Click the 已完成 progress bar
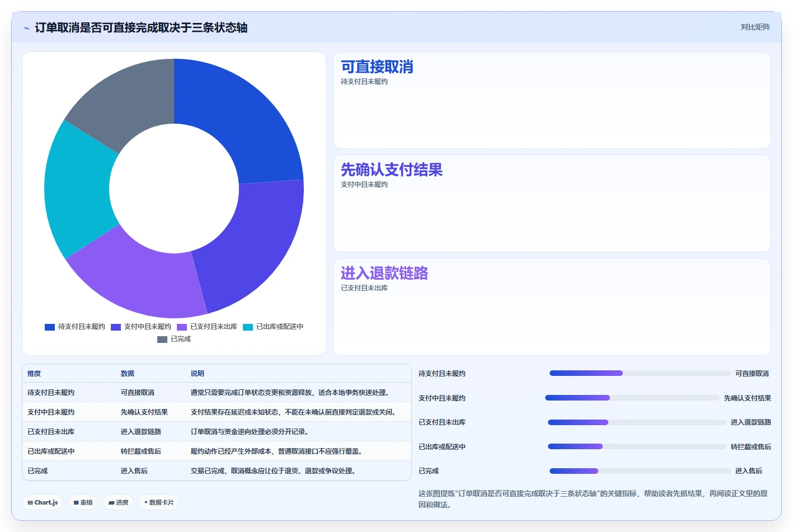Viewport: 793px width, 532px height. click(x=640, y=471)
